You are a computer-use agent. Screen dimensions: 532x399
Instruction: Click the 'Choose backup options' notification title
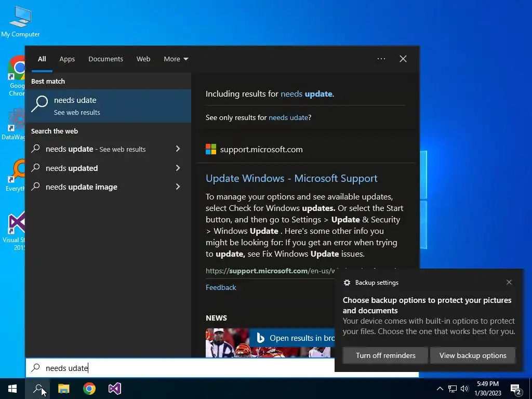coord(427,305)
